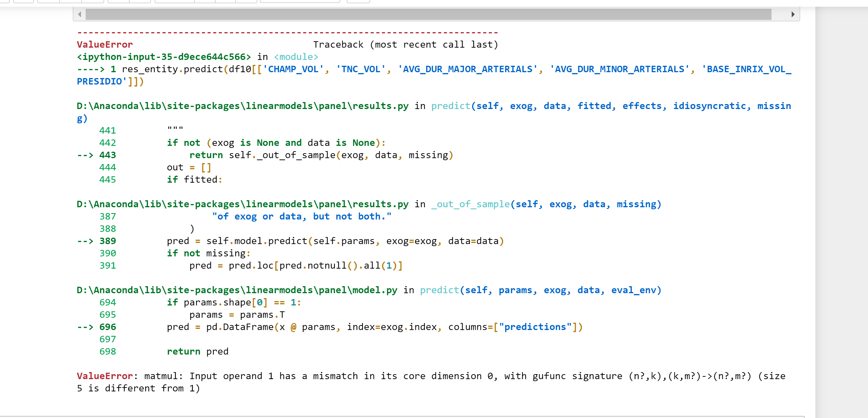Run the current cell
Screen dimensions: 868x418
(x=174, y=1)
